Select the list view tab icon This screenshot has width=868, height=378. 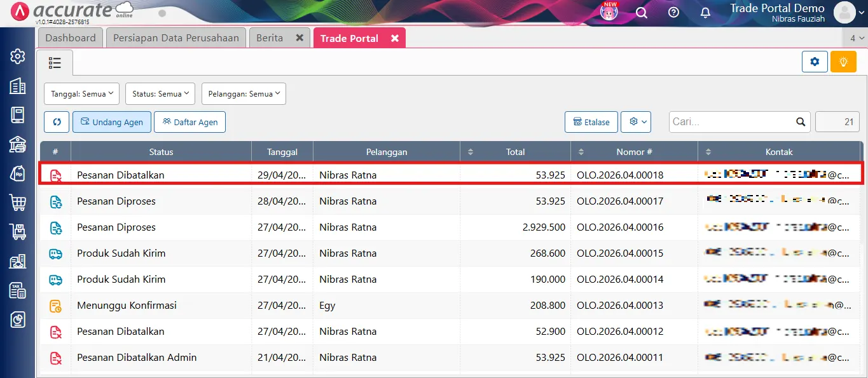55,62
